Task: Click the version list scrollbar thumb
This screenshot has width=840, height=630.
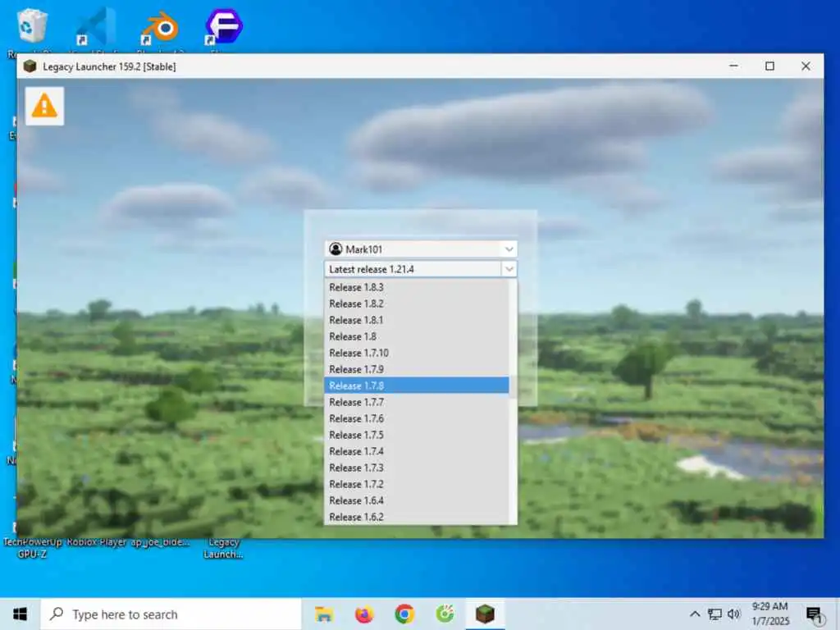Action: 513,387
